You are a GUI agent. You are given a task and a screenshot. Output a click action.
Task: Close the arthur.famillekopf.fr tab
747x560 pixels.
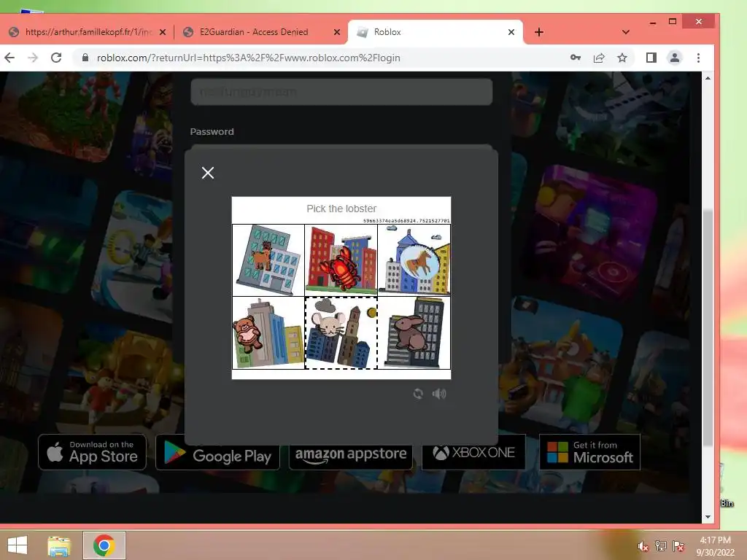pos(163,32)
